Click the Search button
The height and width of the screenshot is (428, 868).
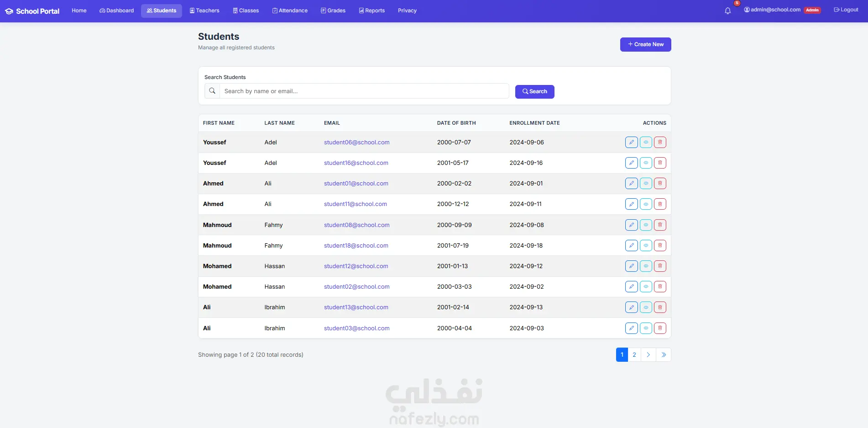coord(534,91)
